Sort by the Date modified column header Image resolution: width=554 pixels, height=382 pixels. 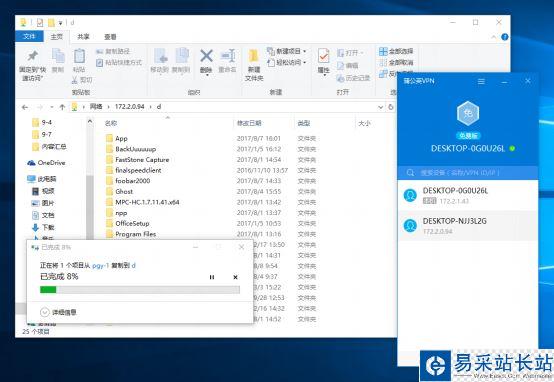click(x=249, y=123)
